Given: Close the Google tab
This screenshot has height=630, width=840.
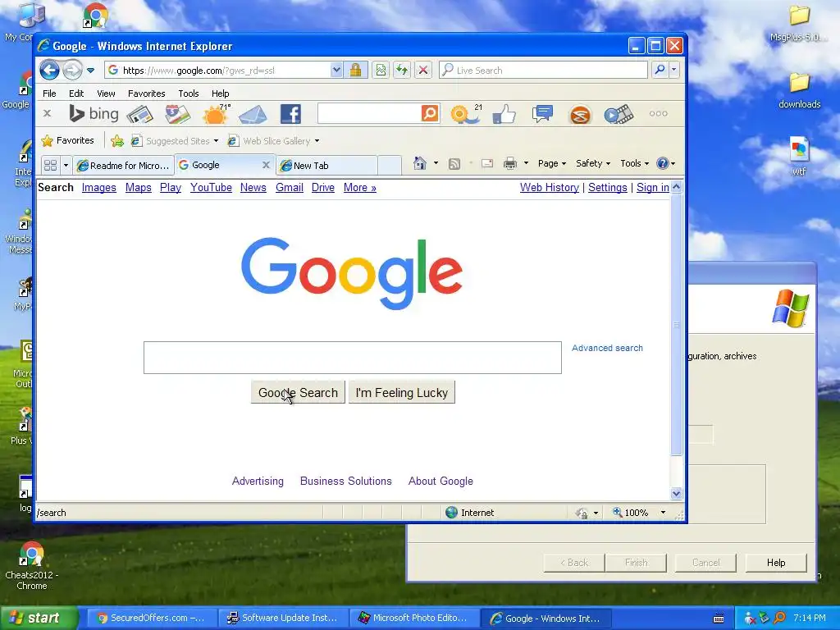Looking at the screenshot, I should pyautogui.click(x=266, y=165).
